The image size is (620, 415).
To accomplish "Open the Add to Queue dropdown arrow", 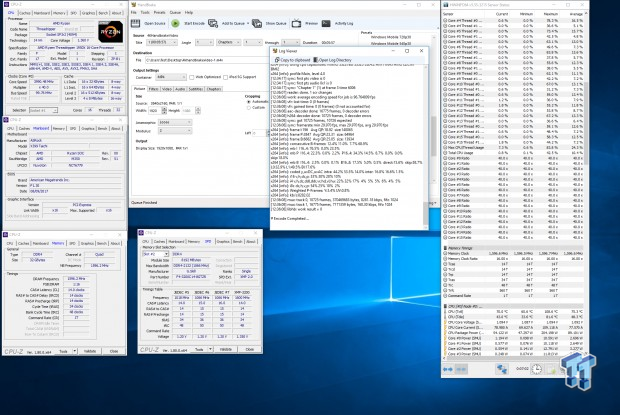I will 248,24.
